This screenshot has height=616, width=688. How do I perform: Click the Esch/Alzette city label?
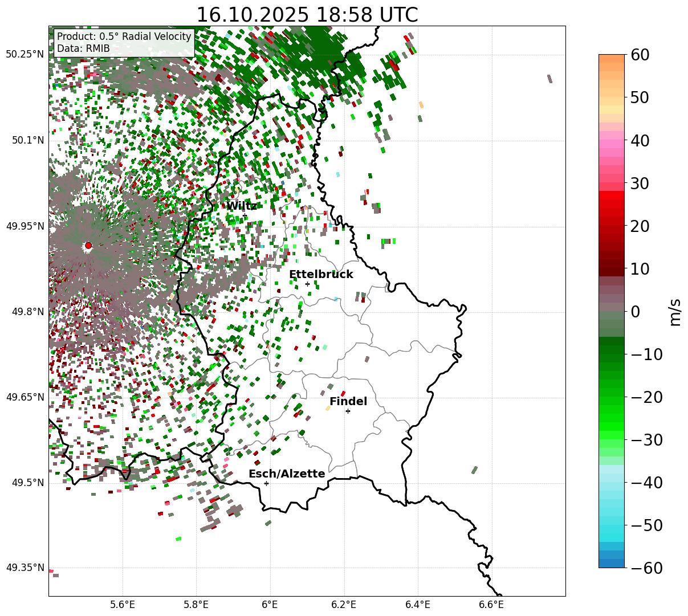[287, 474]
